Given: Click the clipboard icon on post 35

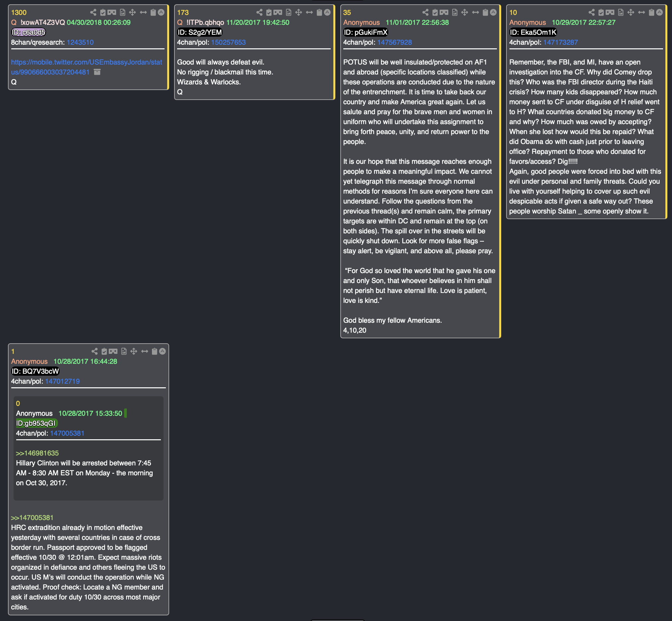Looking at the screenshot, I should click(x=485, y=13).
